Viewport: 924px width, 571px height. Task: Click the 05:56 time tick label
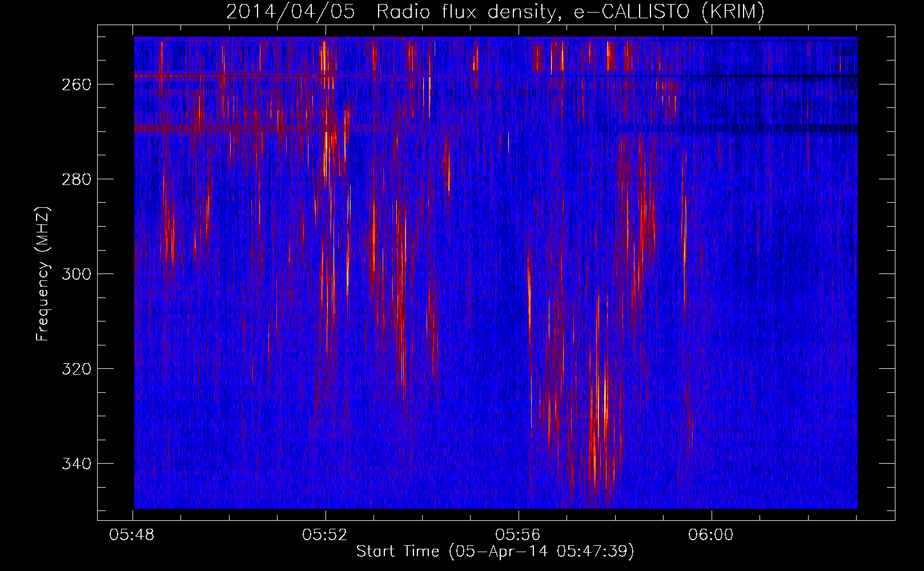pyautogui.click(x=518, y=535)
